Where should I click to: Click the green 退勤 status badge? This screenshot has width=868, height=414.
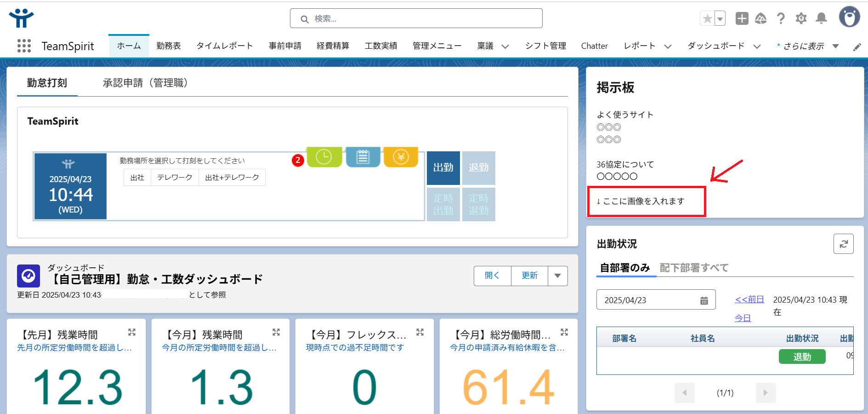802,357
